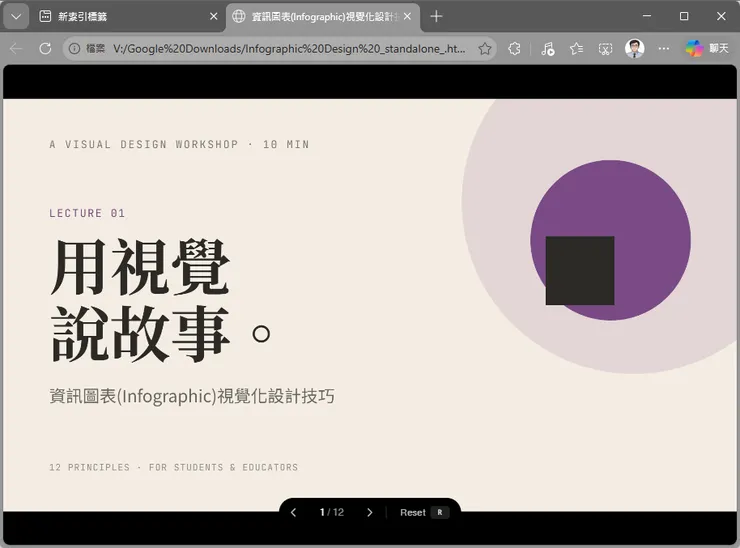Viewport: 740px width, 548px height.
Task: Maximize the browser window
Action: (x=684, y=16)
